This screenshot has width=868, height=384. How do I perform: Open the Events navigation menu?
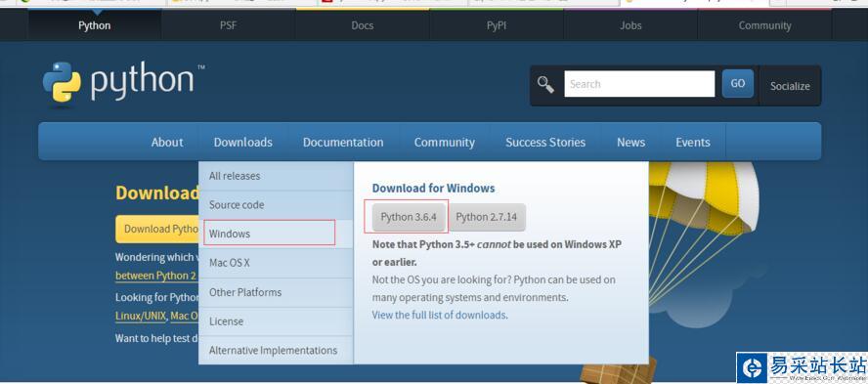tap(692, 143)
